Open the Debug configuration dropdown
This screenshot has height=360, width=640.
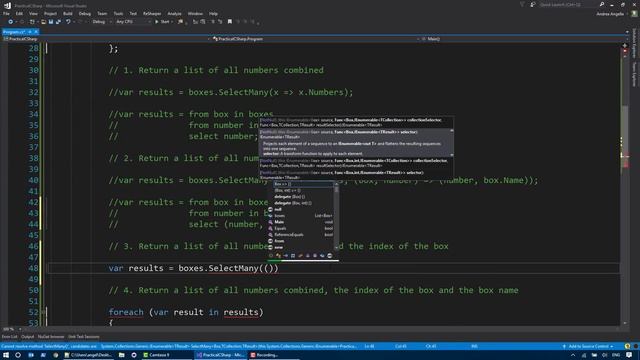point(101,22)
